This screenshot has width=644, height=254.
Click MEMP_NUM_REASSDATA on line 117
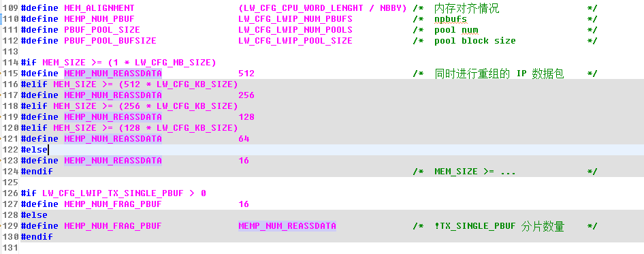pos(113,95)
